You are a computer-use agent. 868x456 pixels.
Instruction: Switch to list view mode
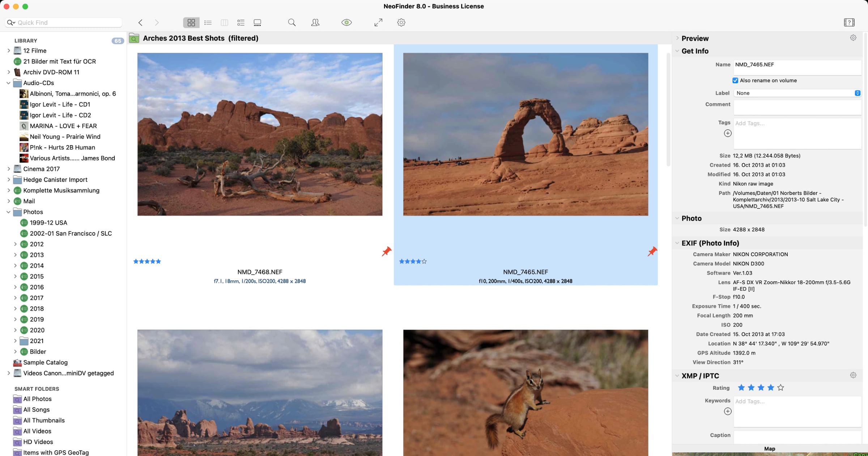[208, 22]
